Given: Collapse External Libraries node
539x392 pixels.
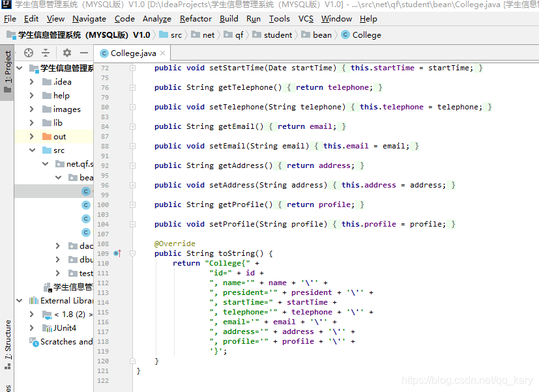Looking at the screenshot, I should click(20, 301).
